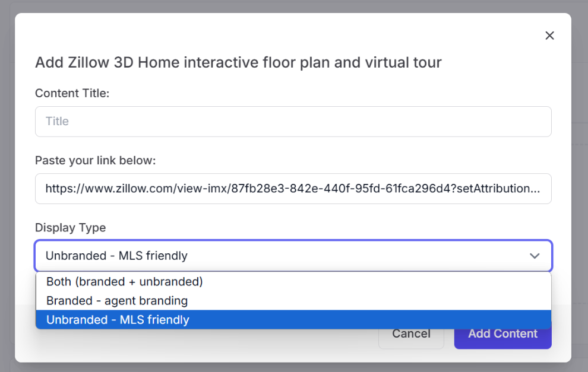
Task: Choose Both (branded + unbranded) option
Action: (293, 282)
